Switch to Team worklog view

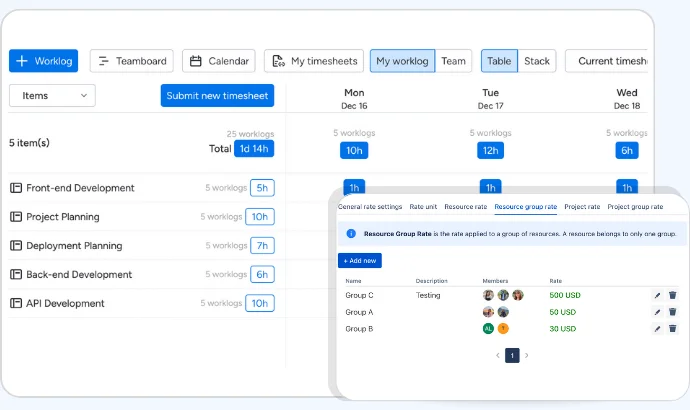[x=454, y=61]
